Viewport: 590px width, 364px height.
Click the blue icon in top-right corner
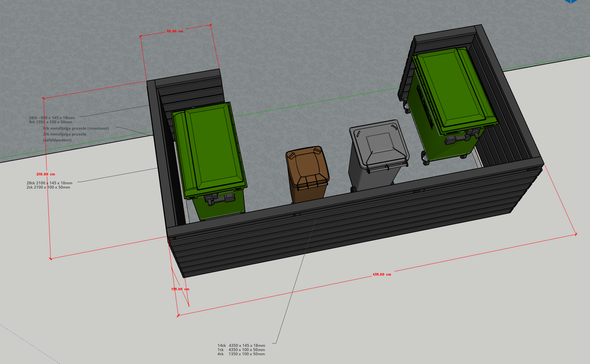click(571, 2)
